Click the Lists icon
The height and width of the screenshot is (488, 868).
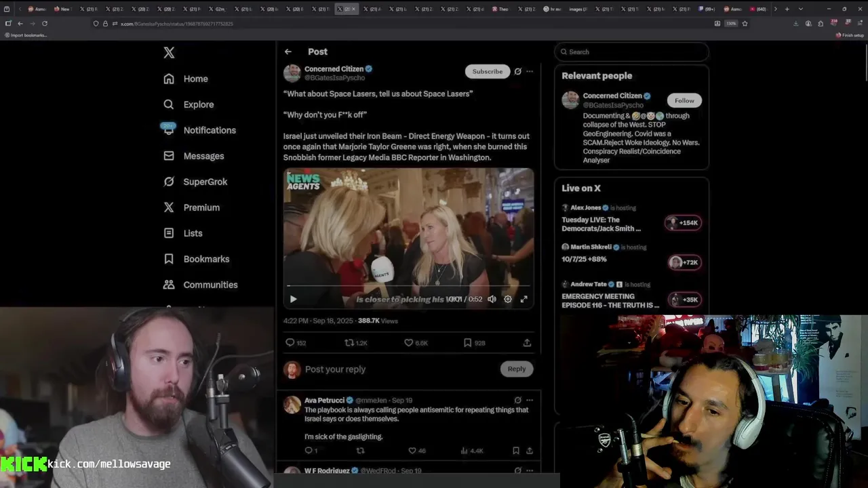point(169,233)
